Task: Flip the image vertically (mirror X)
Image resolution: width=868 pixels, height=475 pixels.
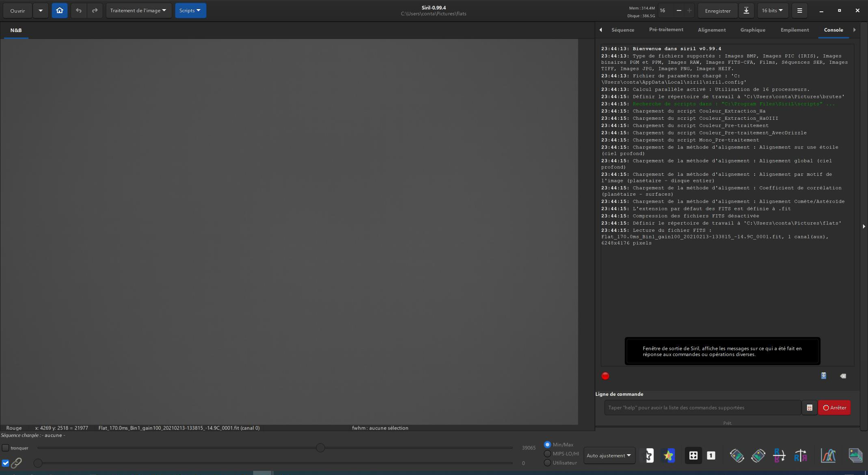Action: click(x=779, y=456)
